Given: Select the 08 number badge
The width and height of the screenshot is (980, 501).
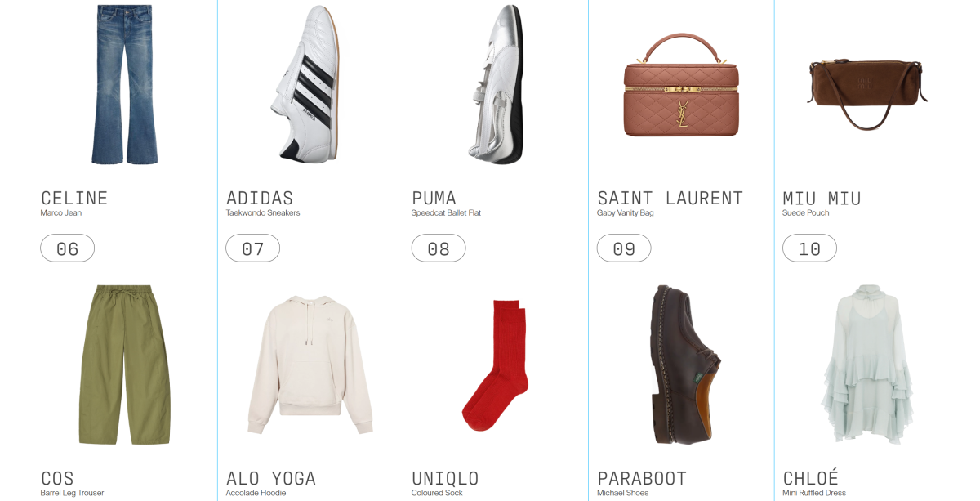Looking at the screenshot, I should (x=439, y=248).
